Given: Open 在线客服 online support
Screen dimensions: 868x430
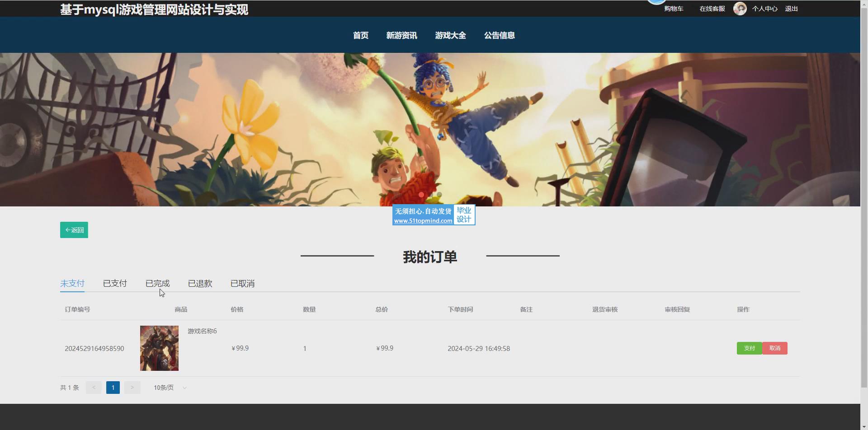Looking at the screenshot, I should click(x=712, y=9).
